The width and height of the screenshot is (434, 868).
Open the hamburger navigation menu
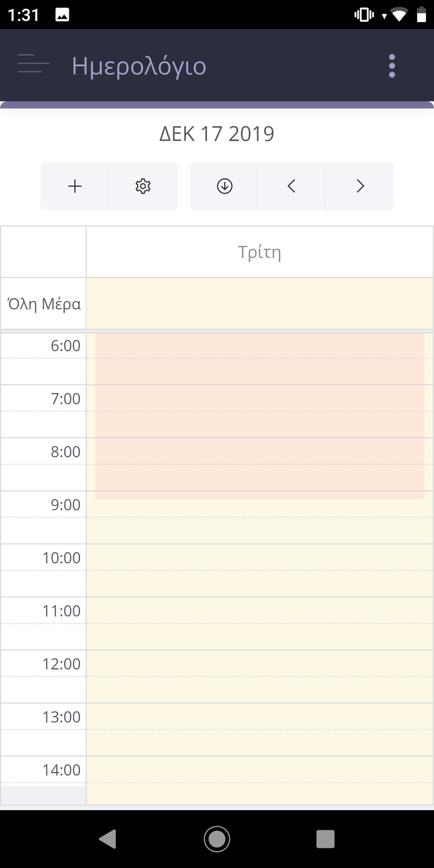tap(34, 64)
